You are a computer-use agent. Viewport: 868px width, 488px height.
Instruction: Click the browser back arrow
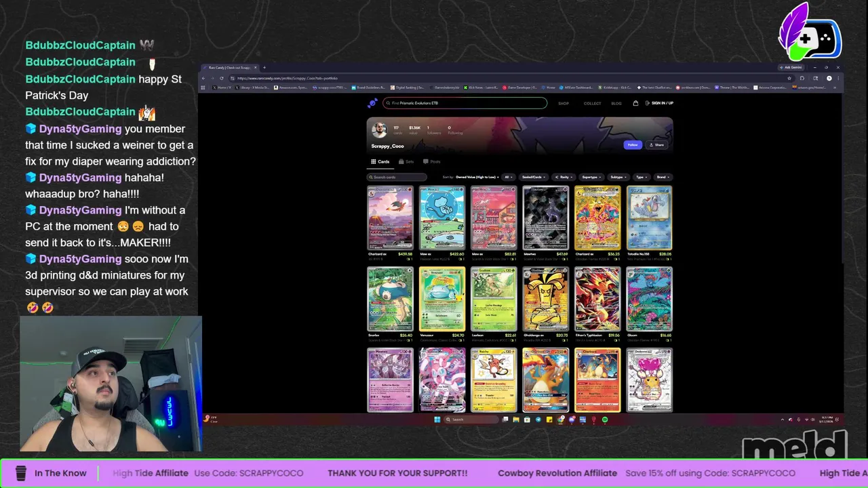[203, 78]
